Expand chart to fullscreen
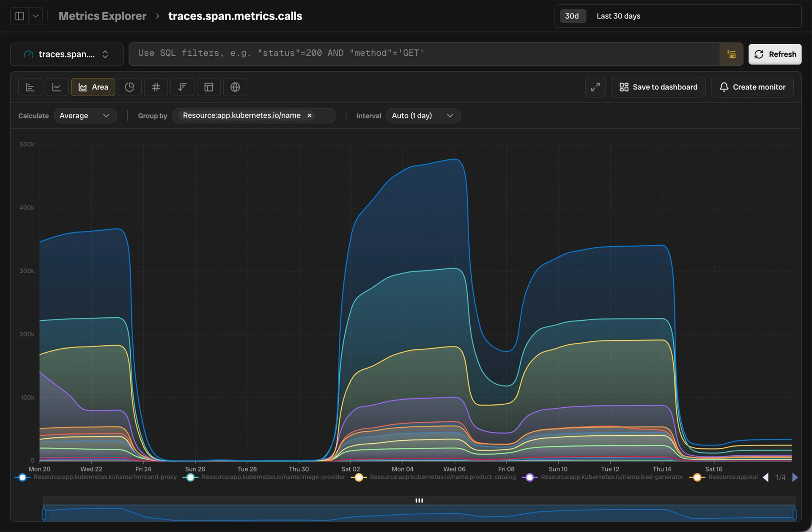This screenshot has width=812, height=532. [x=595, y=87]
